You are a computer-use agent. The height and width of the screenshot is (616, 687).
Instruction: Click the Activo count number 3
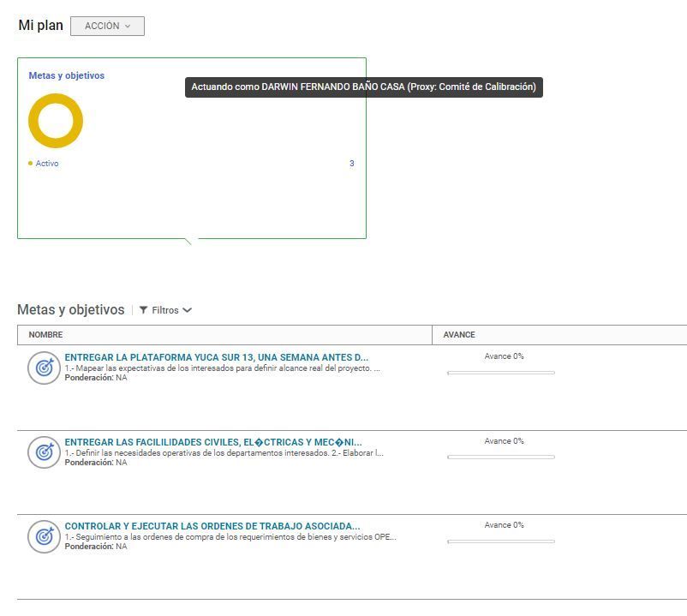[352, 164]
